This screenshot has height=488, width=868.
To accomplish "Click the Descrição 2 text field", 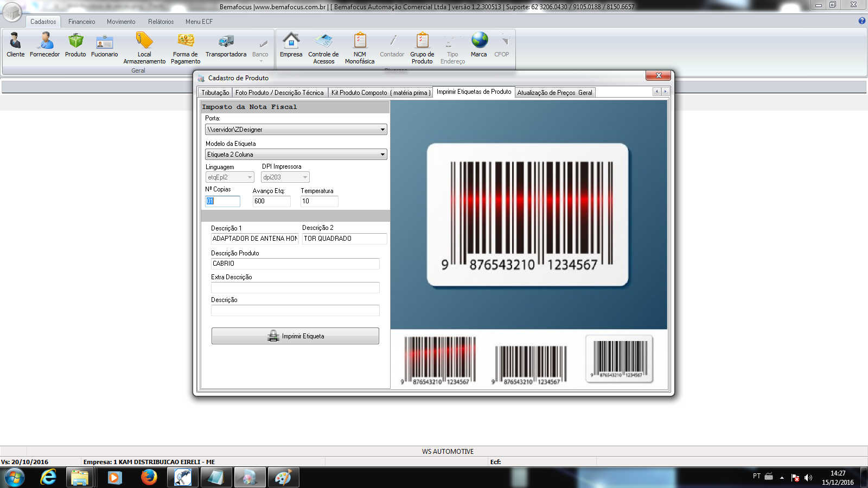I will 344,239.
